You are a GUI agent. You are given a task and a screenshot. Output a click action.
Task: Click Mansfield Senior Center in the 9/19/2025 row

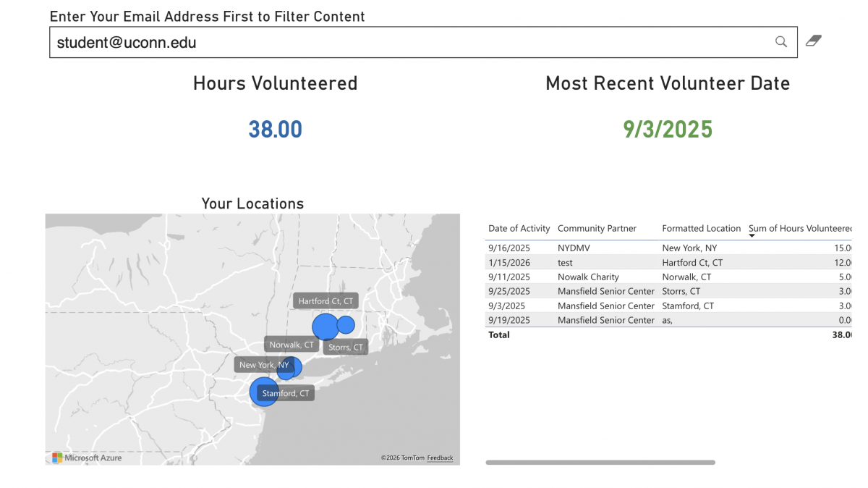tap(606, 320)
